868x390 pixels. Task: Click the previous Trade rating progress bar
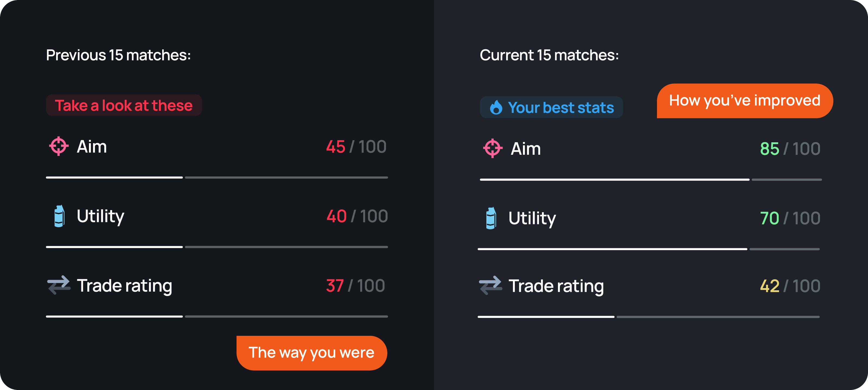(x=217, y=317)
